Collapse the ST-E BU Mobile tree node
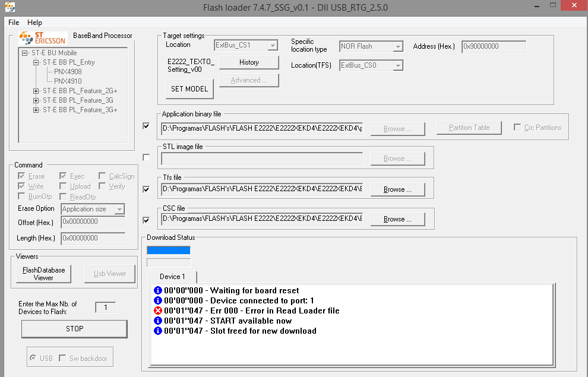Viewport: 588px width, 377px height. tap(25, 53)
